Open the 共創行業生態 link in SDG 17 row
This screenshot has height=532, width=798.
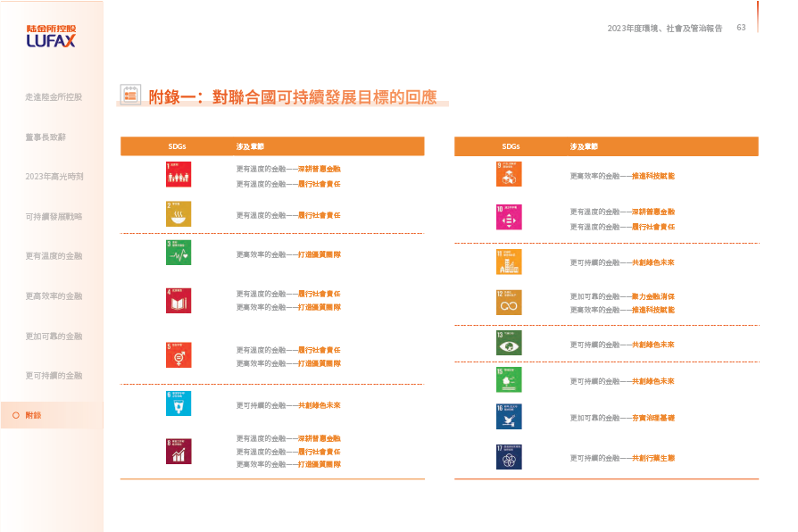tap(653, 458)
